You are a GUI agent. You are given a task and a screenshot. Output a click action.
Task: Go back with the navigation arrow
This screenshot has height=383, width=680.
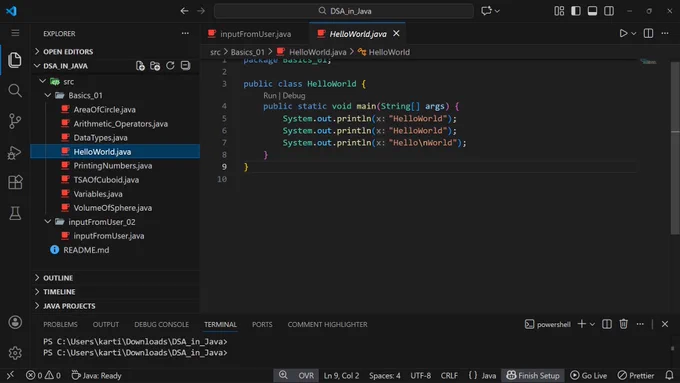tap(184, 11)
